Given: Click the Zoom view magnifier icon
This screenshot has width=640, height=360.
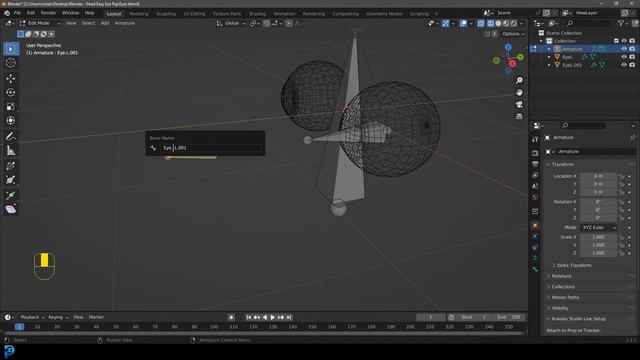Looking at the screenshot, I should click(x=519, y=80).
